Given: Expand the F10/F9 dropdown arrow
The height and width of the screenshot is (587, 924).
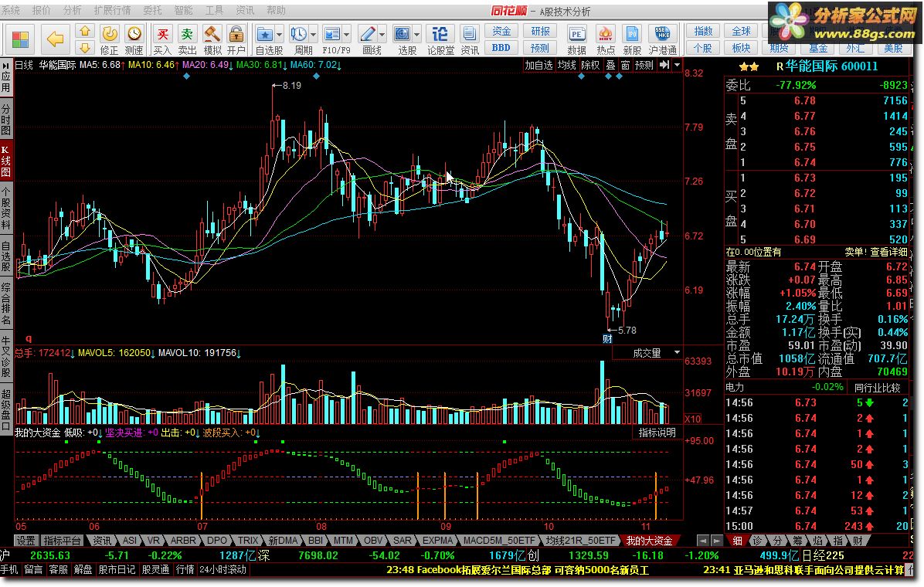Looking at the screenshot, I should click(346, 34).
